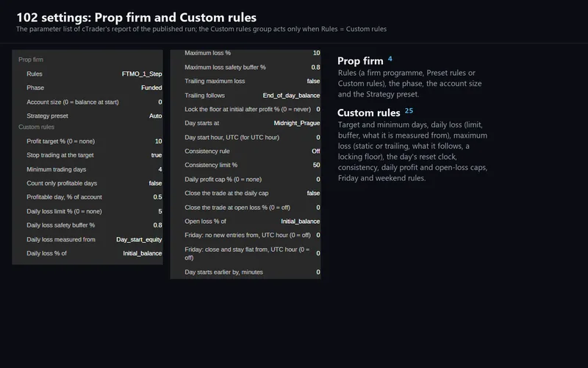Toggle Trailing maximum loss false value
Viewport: 588px width, 368px height.
coord(313,81)
